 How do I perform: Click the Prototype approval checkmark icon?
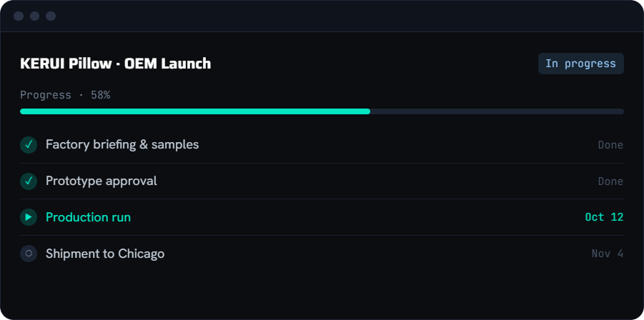pyautogui.click(x=29, y=181)
